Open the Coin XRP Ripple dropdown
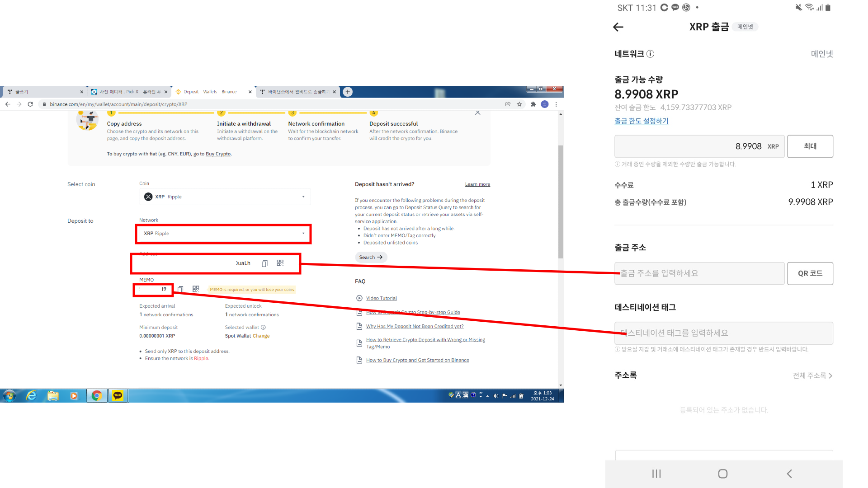Screen dimensions: 868x488 225,197
